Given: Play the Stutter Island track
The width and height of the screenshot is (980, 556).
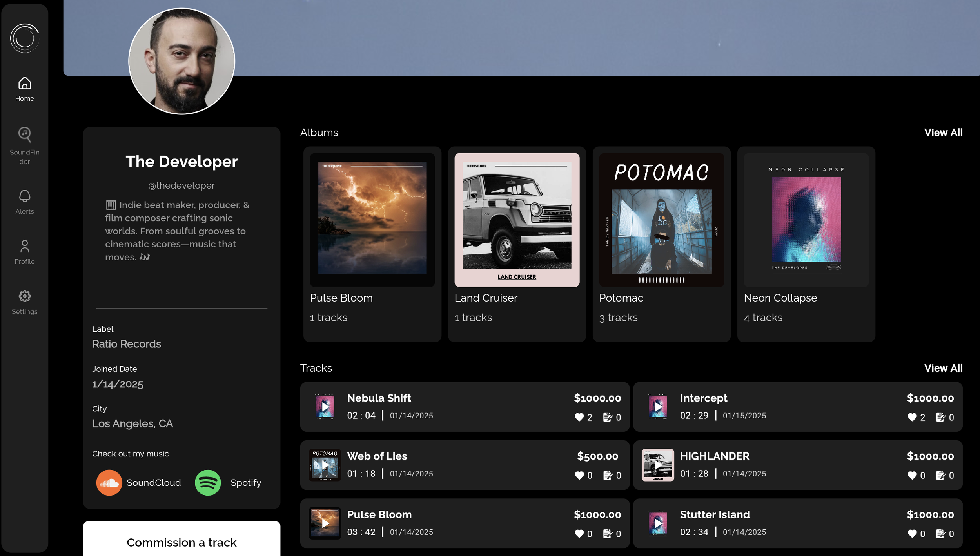Looking at the screenshot, I should pos(658,523).
